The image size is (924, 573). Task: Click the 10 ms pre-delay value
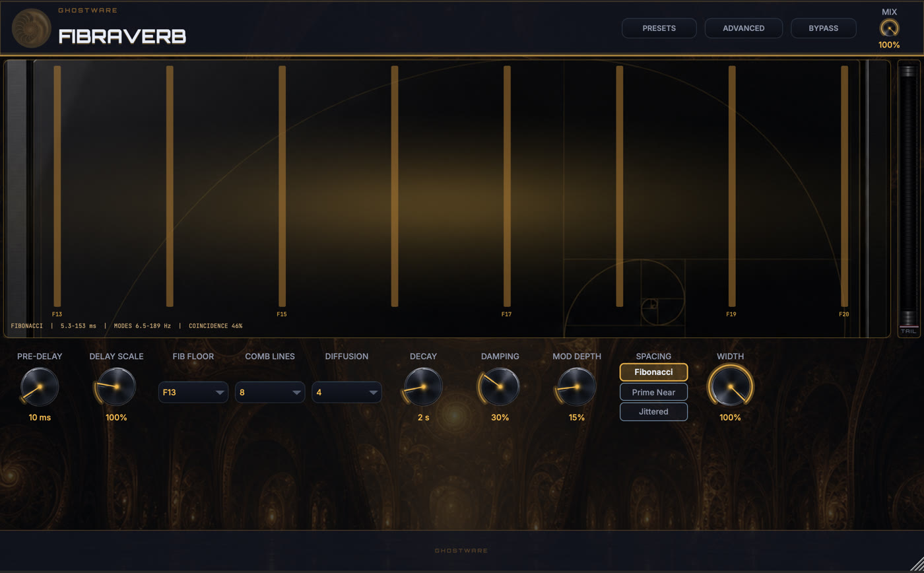coord(40,418)
